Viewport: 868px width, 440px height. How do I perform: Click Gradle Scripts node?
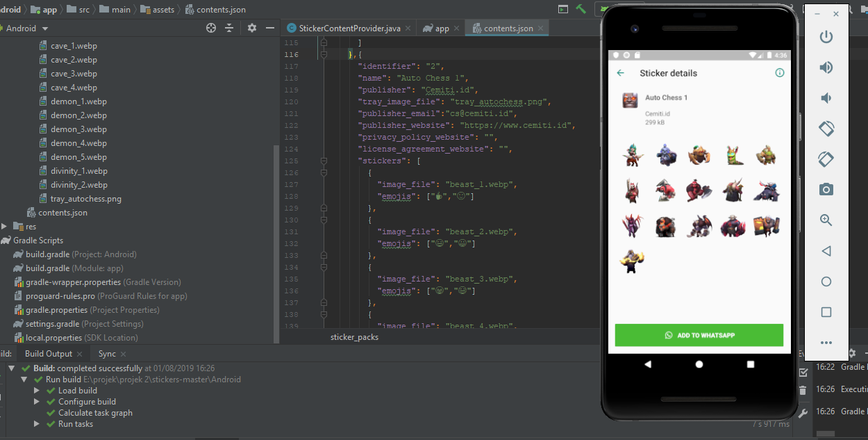tap(32, 241)
